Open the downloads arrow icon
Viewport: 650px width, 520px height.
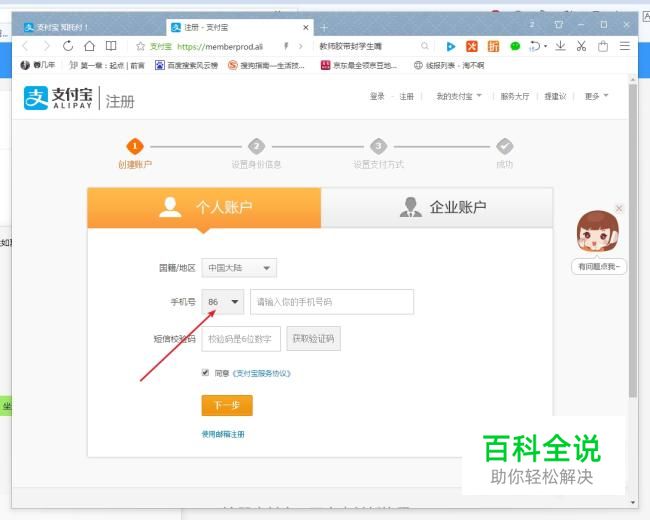click(560, 46)
